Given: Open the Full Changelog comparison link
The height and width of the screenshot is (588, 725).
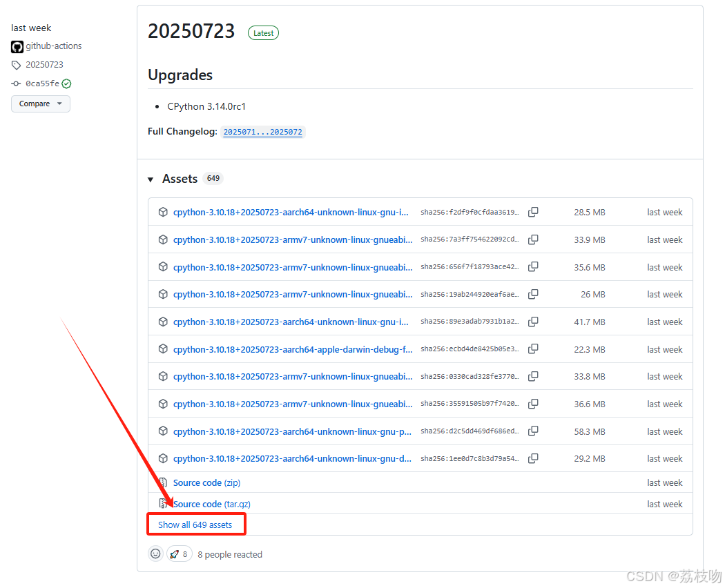Looking at the screenshot, I should pyautogui.click(x=262, y=132).
